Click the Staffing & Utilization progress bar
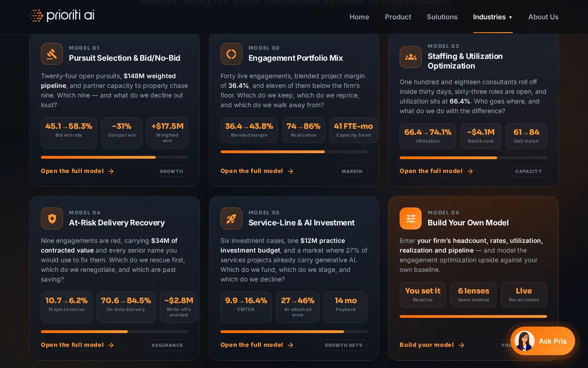 (x=473, y=158)
